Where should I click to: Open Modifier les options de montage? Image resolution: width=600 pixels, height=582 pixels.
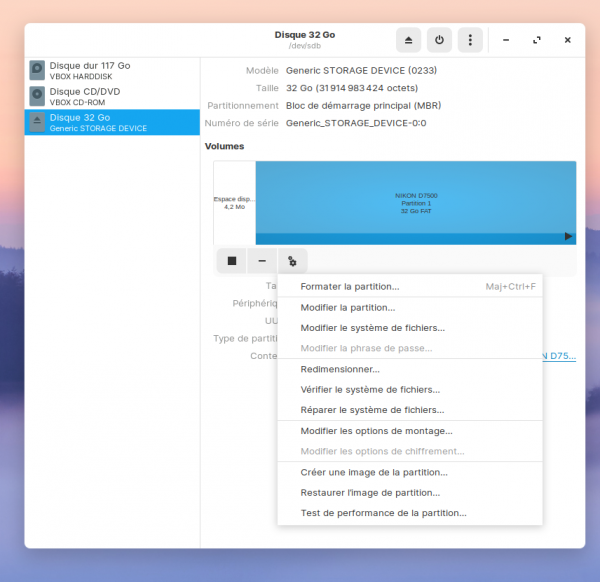click(x=376, y=431)
